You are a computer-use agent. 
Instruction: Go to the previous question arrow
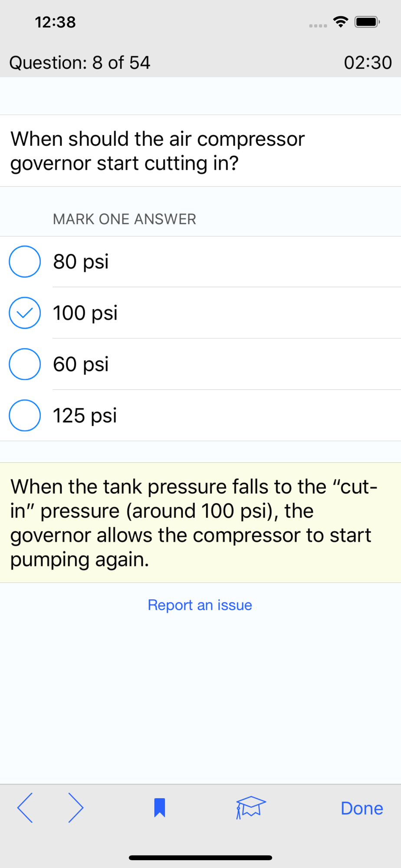(25, 808)
